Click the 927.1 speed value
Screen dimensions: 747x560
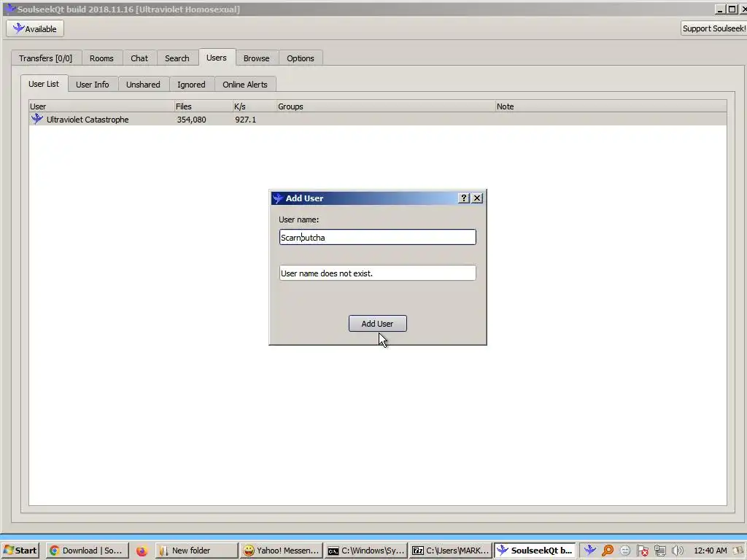245,120
